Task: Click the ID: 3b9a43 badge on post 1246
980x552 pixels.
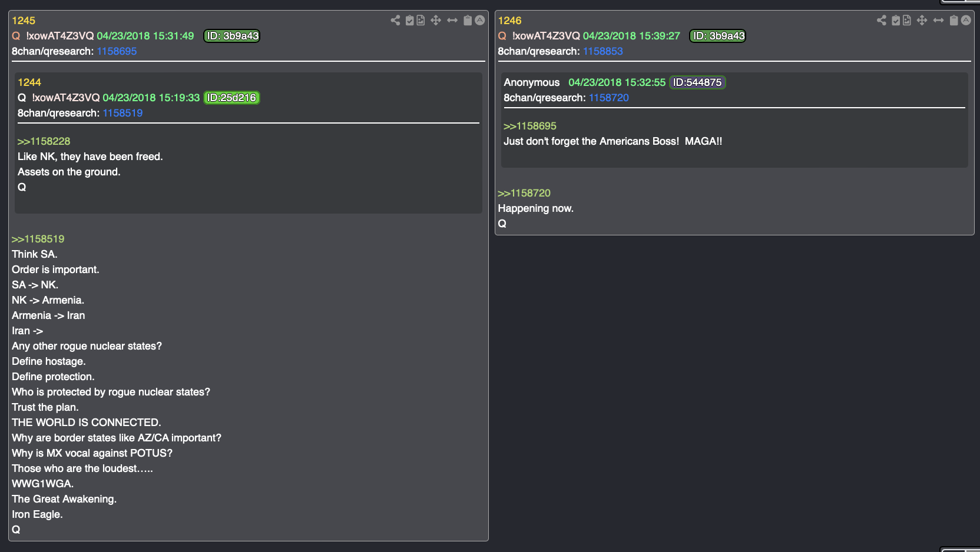Action: pos(718,36)
